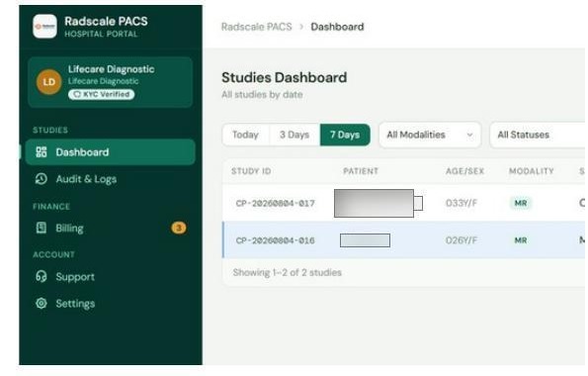Click the MR tag in the 026Y/F row
This screenshot has width=588, height=376.
click(521, 240)
